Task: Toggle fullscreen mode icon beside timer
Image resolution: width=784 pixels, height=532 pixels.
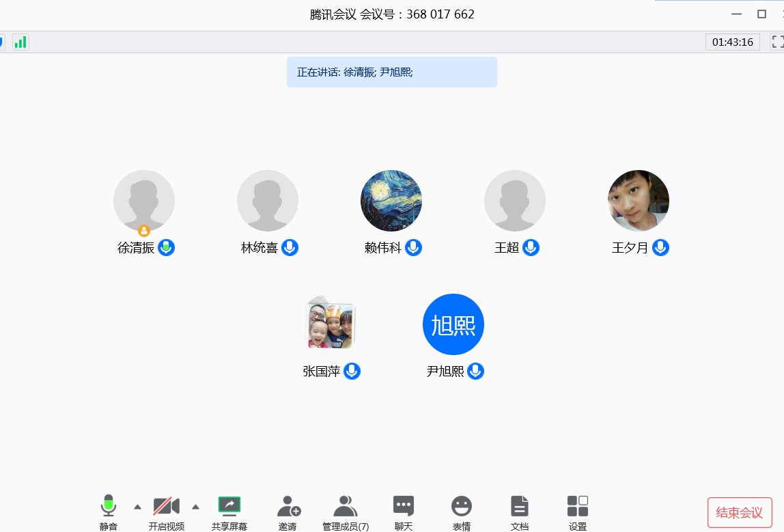Action: click(777, 42)
